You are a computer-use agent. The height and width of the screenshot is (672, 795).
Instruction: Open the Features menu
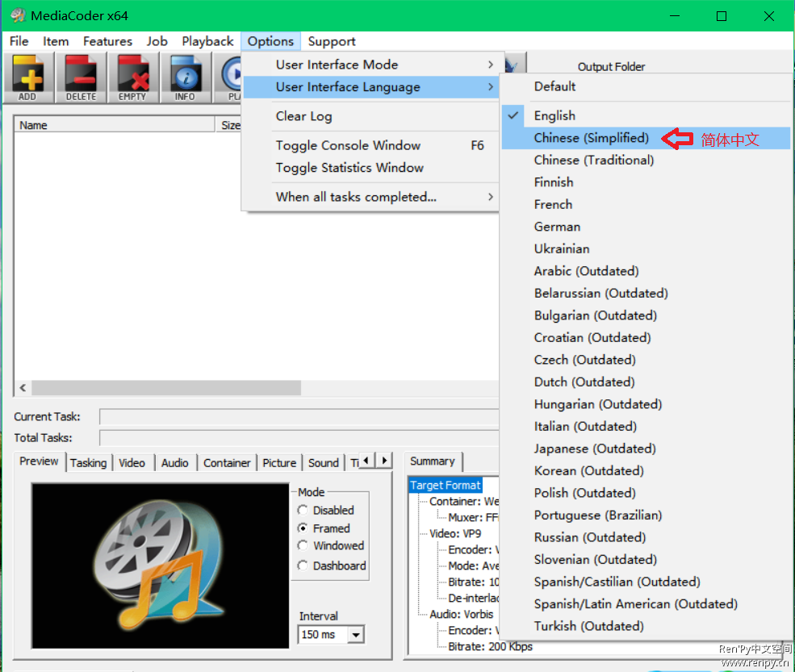(x=107, y=41)
